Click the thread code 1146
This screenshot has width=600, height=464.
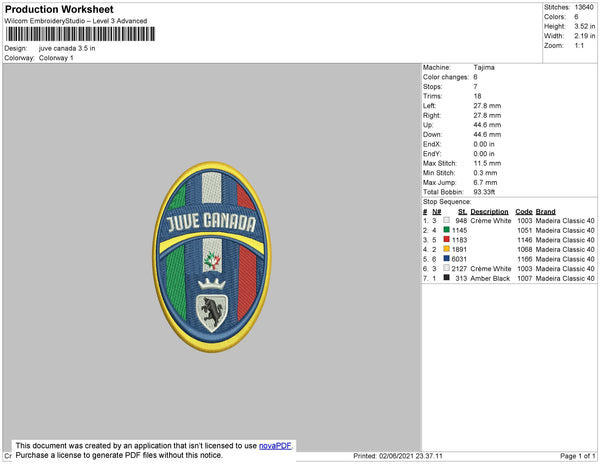click(525, 240)
